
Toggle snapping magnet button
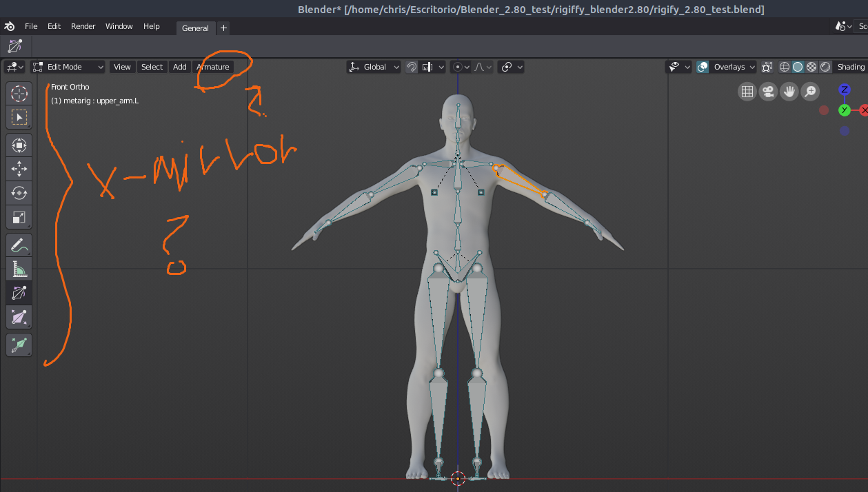click(x=412, y=67)
